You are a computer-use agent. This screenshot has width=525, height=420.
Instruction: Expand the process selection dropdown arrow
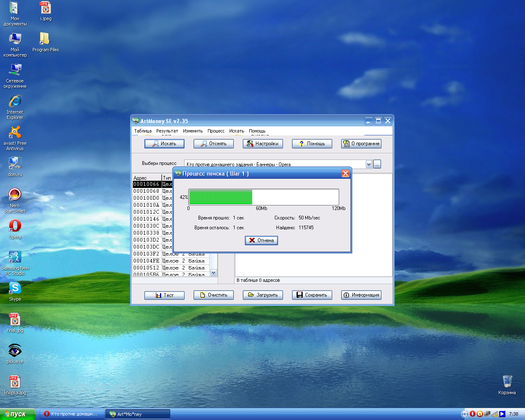(x=369, y=164)
